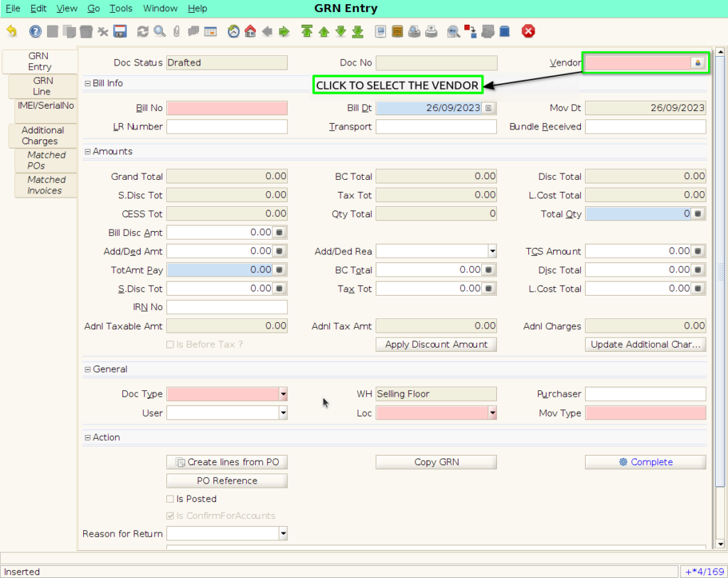Open record lookup magnifier icon
728x578 pixels.
pyautogui.click(x=160, y=31)
